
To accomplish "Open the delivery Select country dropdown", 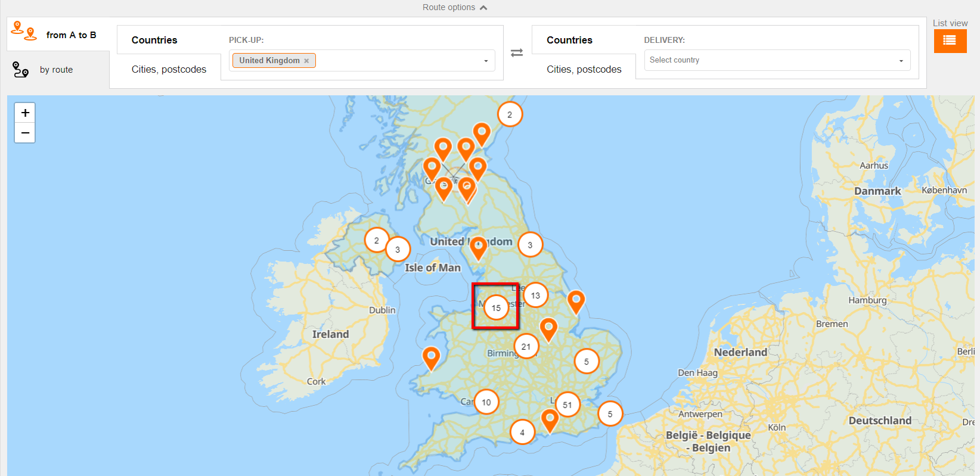I will 777,60.
